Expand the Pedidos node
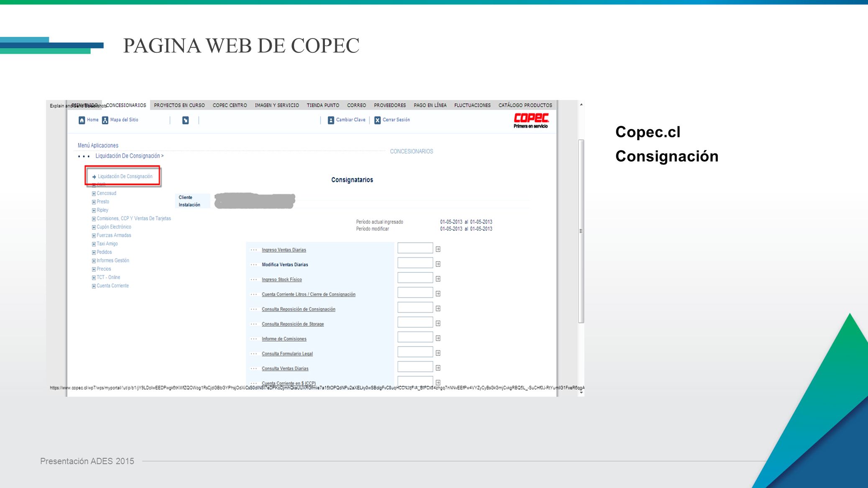The image size is (868, 488). coord(94,252)
